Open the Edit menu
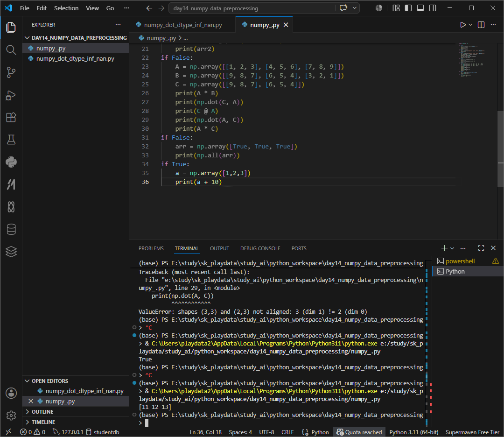Image resolution: width=504 pixels, height=437 pixels. (42, 8)
